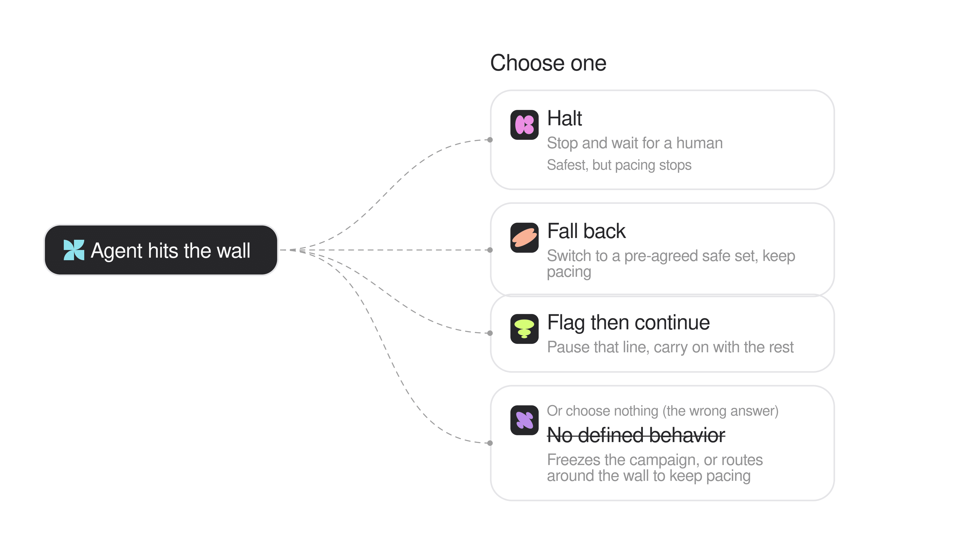
Task: Click the green Flag then continue icon
Action: (524, 329)
